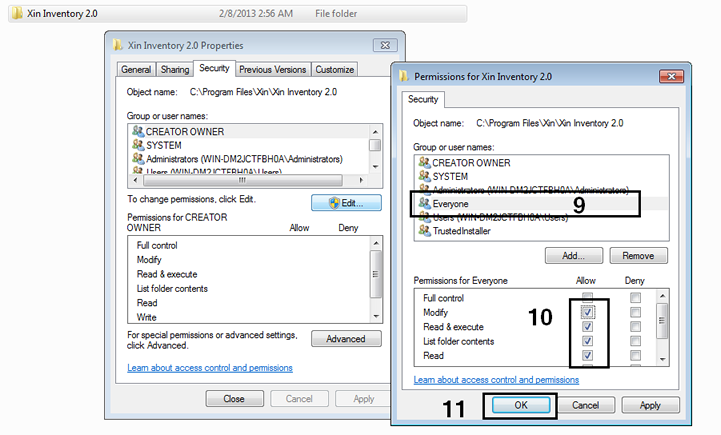The height and width of the screenshot is (435, 721).
Task: Toggle the Allow checkbox for Read
Action: [587, 355]
